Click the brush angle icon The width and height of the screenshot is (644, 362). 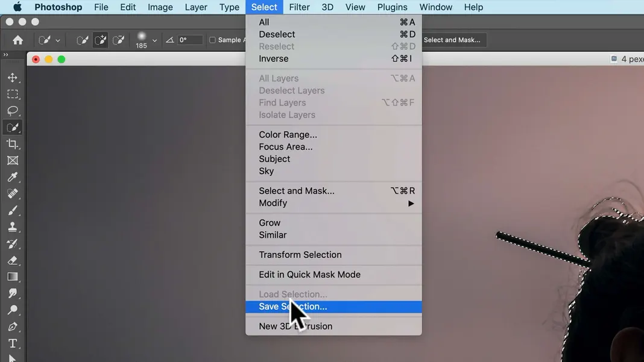[169, 40]
